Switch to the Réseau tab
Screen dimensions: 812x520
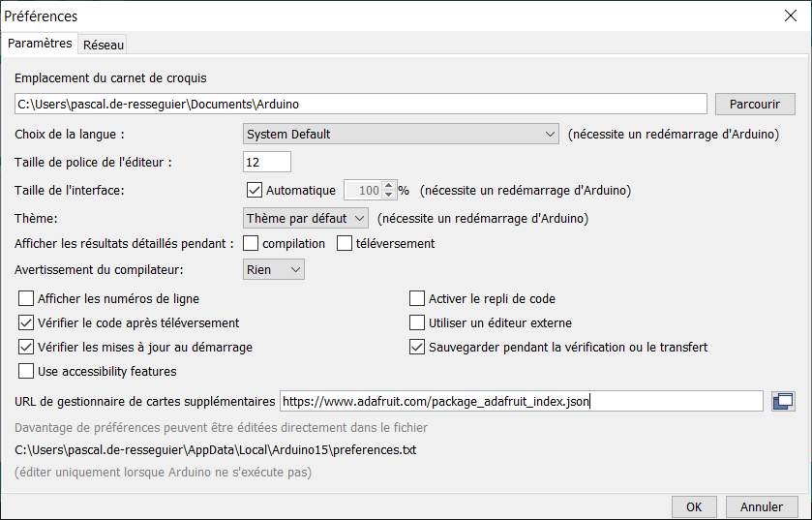103,46
